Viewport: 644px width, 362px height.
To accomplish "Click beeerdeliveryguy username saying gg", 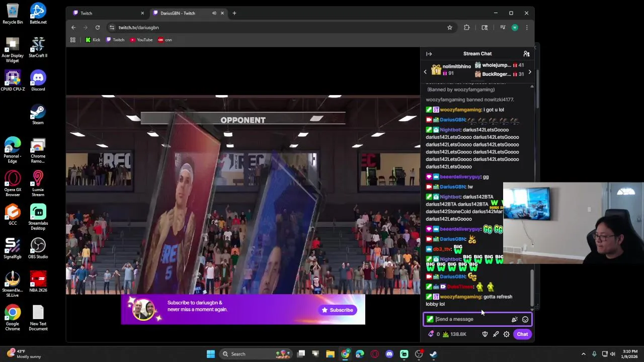I will (460, 177).
